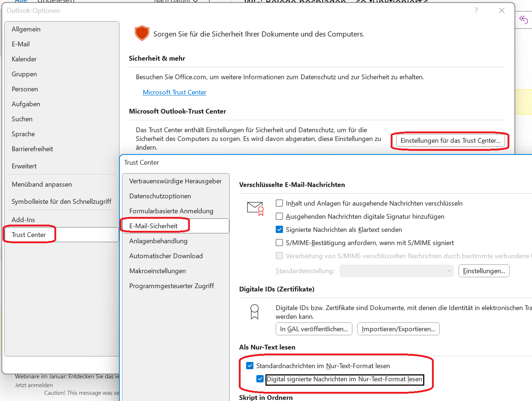Select Trust Center in options sidebar
This screenshot has width=532, height=401.
[x=62, y=235]
